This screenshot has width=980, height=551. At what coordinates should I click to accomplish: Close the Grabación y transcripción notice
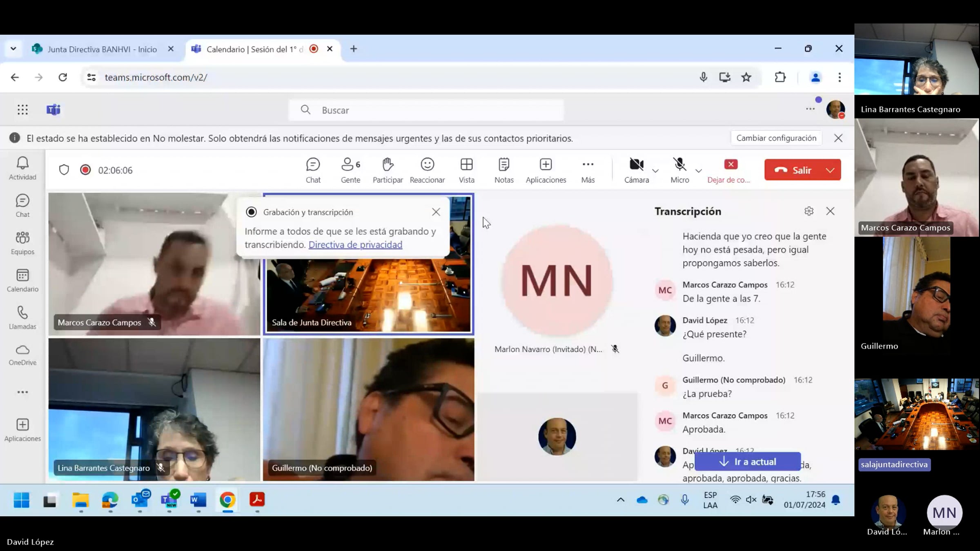click(436, 212)
